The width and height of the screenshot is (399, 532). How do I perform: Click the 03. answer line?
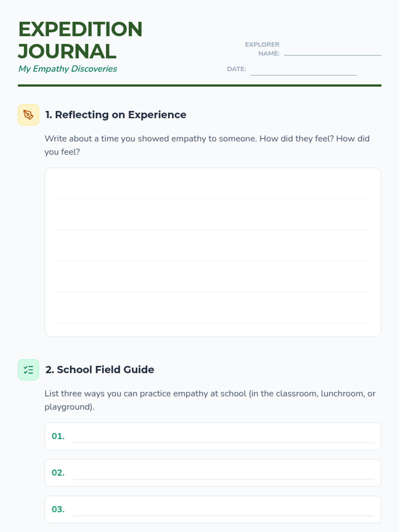[x=223, y=509]
